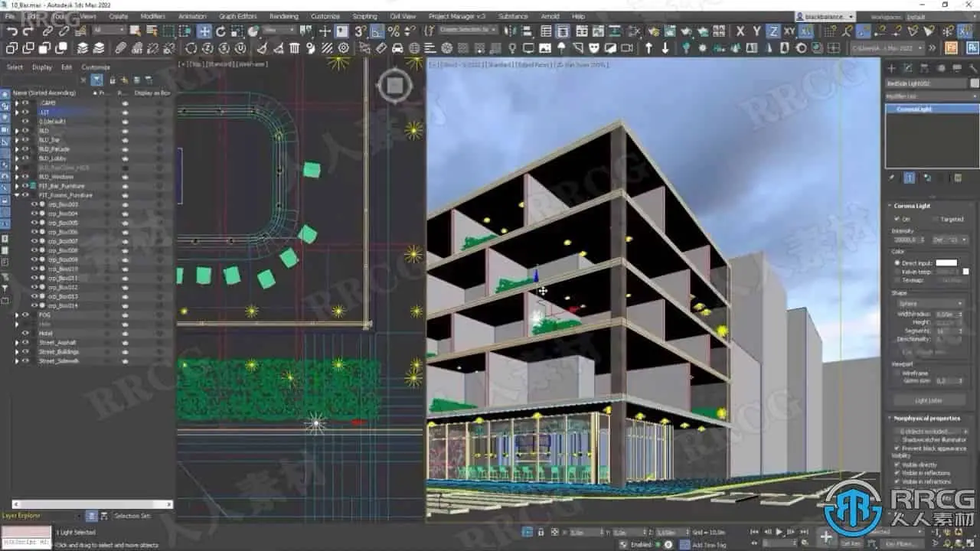Screen dimensions: 980x551
Task: Click the up arrow toolbar icon
Action: tap(648, 48)
